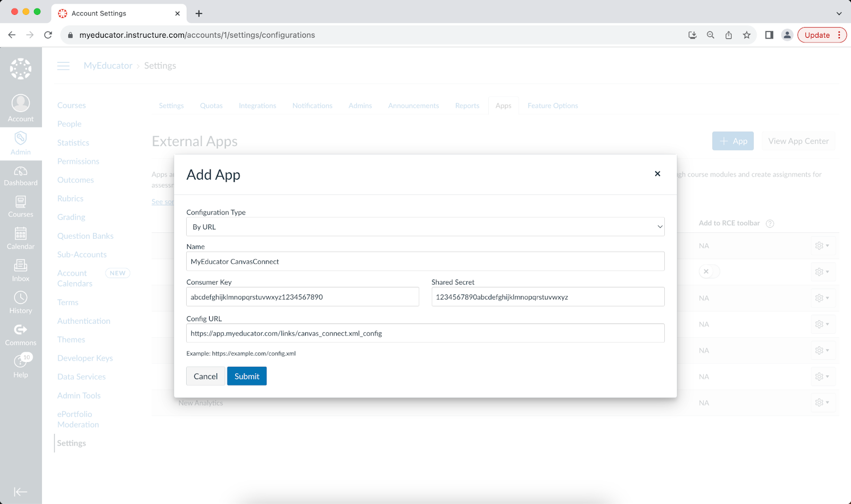Open gear menu in first app row

[822, 246]
